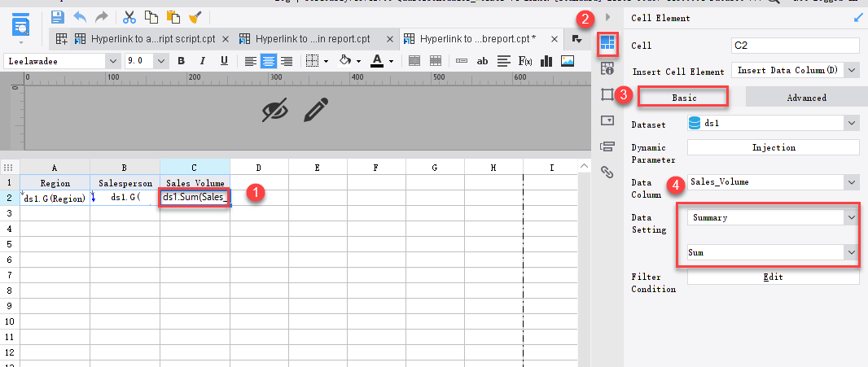Cut the selected cell content
868x367 pixels.
(x=129, y=17)
